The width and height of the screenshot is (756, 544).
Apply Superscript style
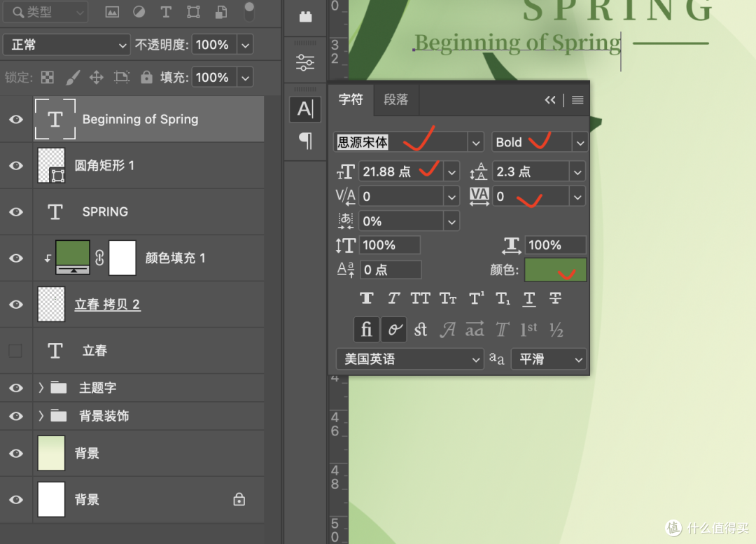point(477,298)
